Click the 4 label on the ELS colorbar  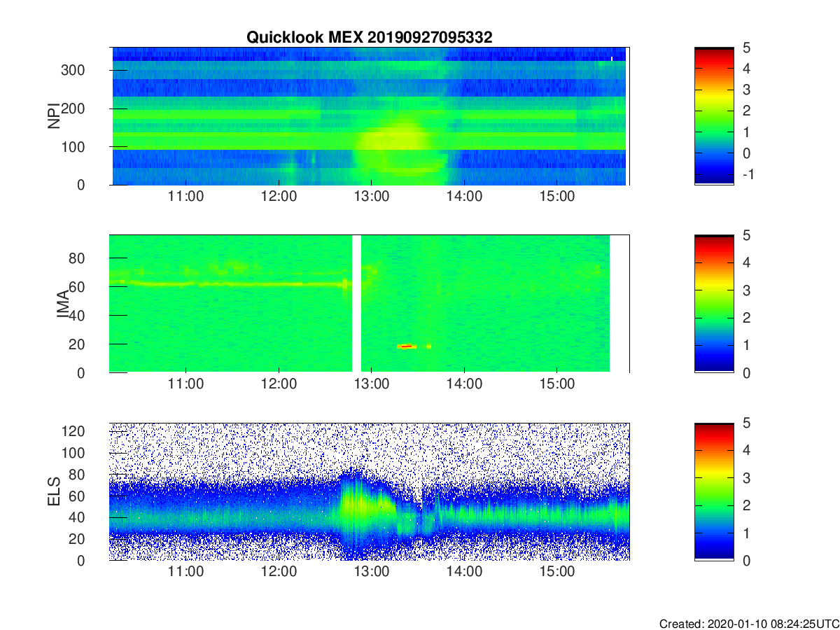click(x=745, y=450)
